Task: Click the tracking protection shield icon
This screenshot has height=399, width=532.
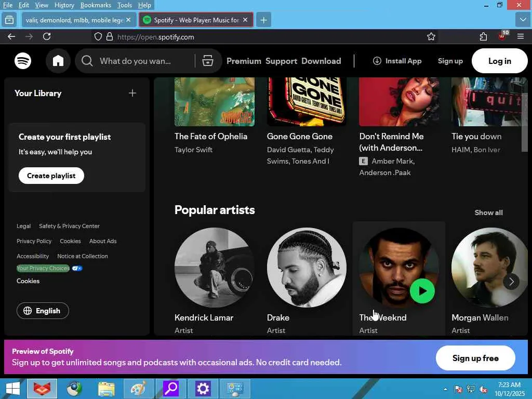Action: click(98, 37)
